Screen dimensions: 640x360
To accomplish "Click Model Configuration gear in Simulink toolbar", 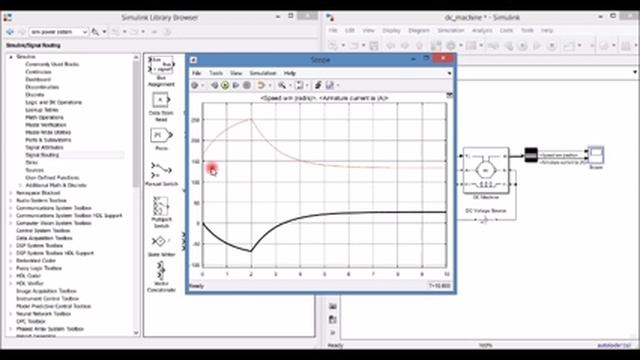I will [451, 46].
